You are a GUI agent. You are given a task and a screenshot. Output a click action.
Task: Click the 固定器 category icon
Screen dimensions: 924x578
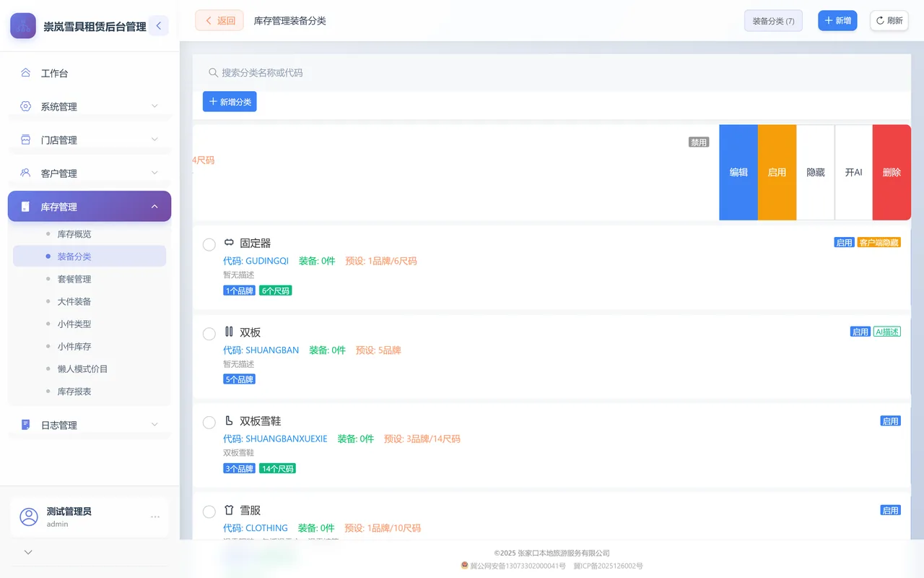[x=230, y=243]
